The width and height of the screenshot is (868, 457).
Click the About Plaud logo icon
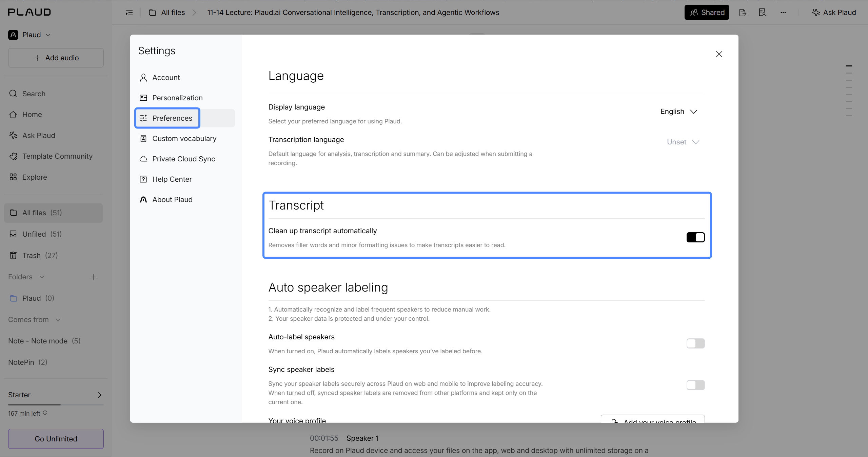tap(143, 200)
